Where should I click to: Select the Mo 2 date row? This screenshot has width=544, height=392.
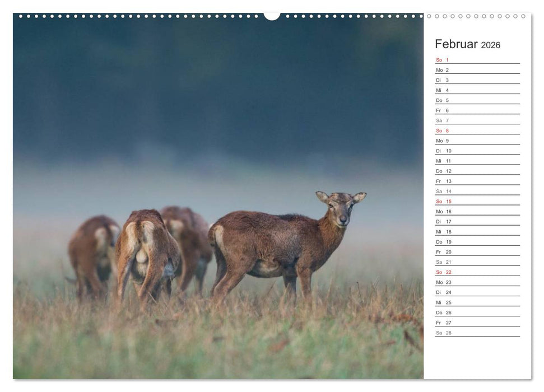[x=443, y=70]
